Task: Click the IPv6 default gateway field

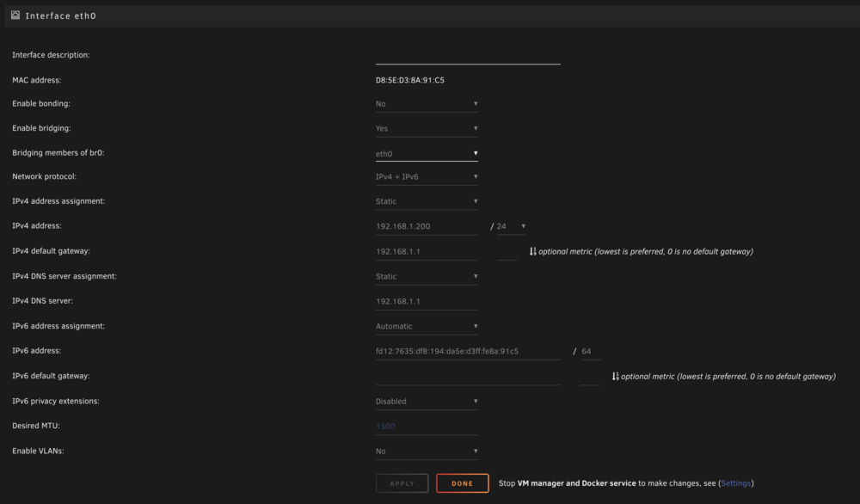Action: coord(468,376)
